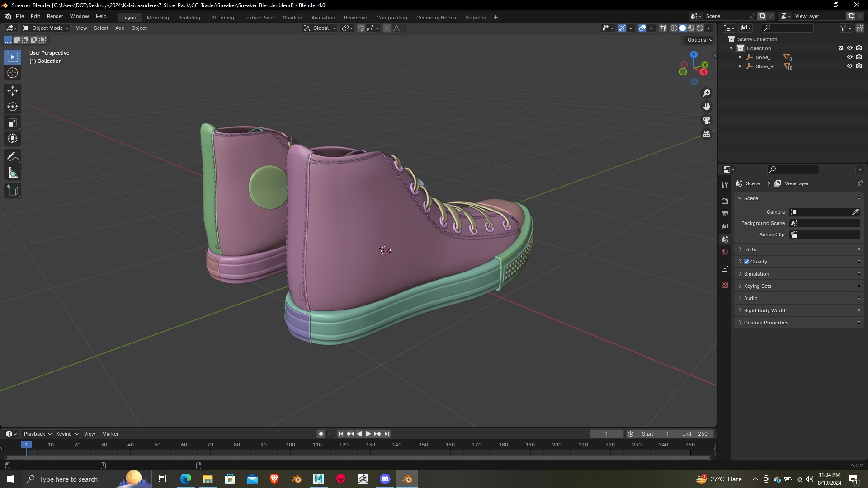This screenshot has width=868, height=488.
Task: Open the Render properties tab
Action: pyautogui.click(x=725, y=201)
